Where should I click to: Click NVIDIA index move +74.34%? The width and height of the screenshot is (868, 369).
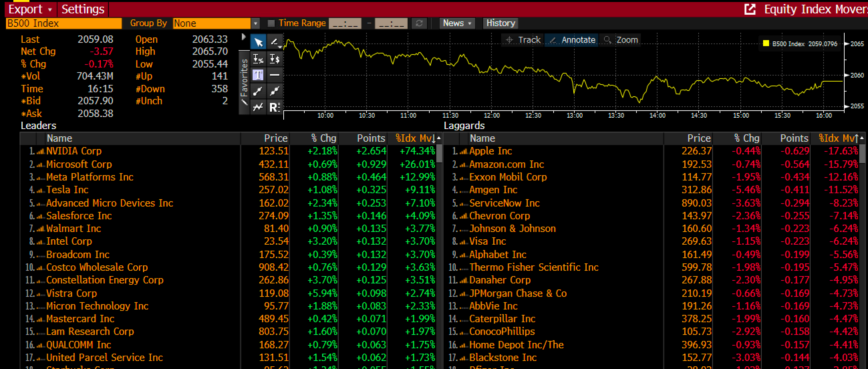click(x=417, y=151)
